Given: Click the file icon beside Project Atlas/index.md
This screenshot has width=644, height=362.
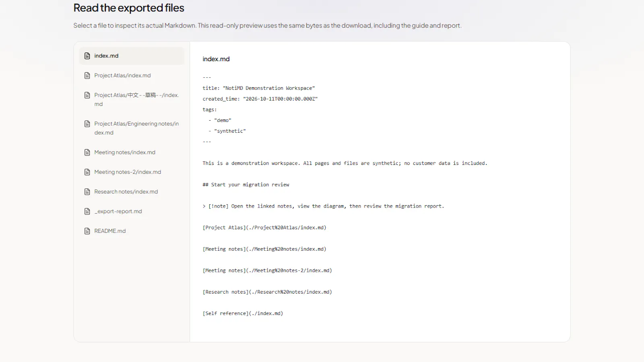Looking at the screenshot, I should pos(87,76).
